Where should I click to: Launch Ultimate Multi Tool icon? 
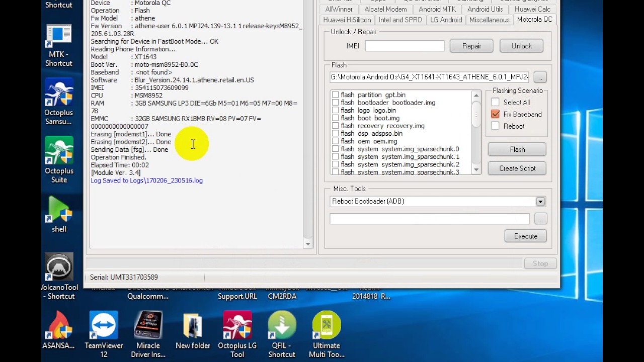[x=327, y=334]
